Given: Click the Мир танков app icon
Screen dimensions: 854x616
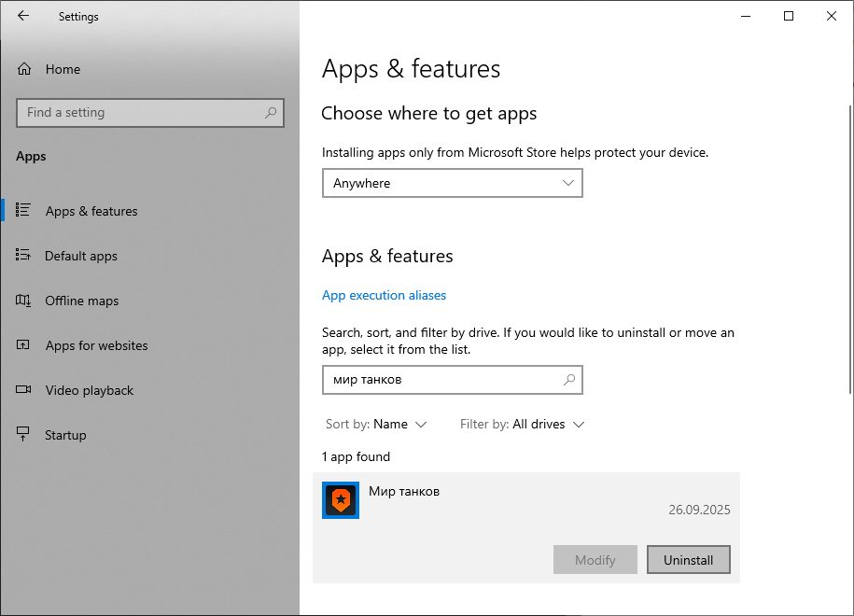Looking at the screenshot, I should click(341, 500).
